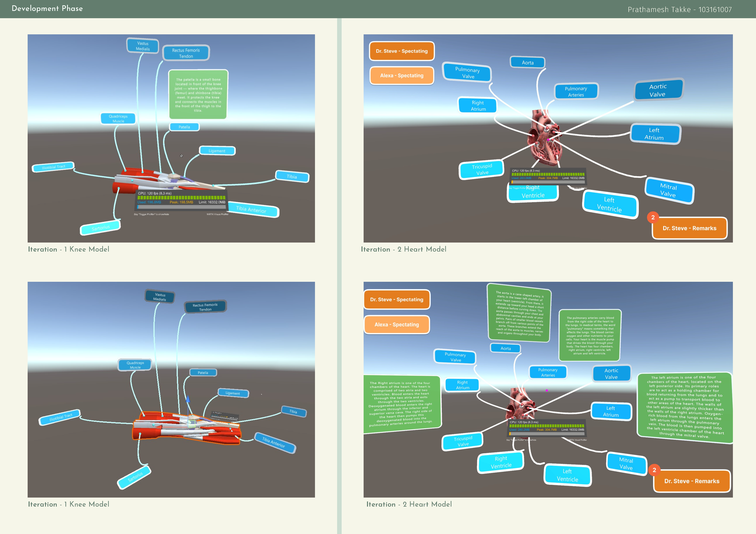Click the Tibia Anterior label in upper knee screenshot

(x=253, y=209)
